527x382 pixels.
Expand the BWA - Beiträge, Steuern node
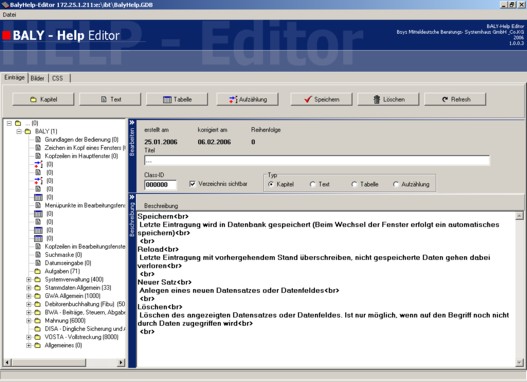coord(29,312)
